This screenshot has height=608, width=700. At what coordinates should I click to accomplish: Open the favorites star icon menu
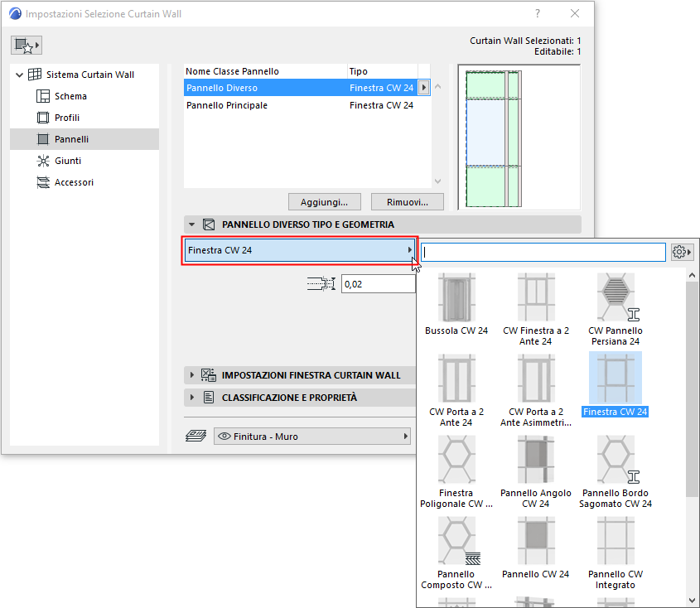27,45
